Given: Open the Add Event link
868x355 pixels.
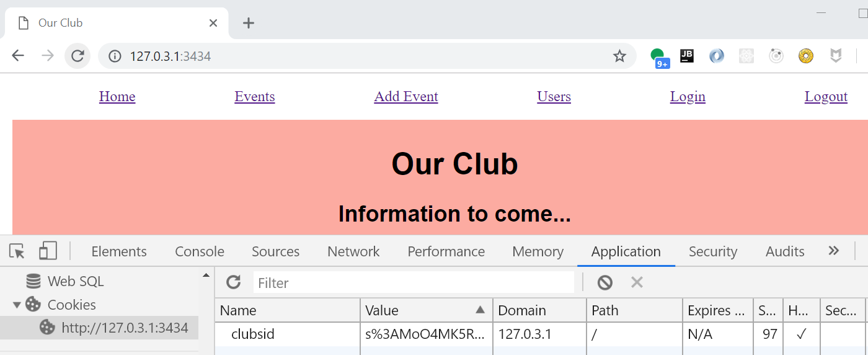Looking at the screenshot, I should point(406,97).
